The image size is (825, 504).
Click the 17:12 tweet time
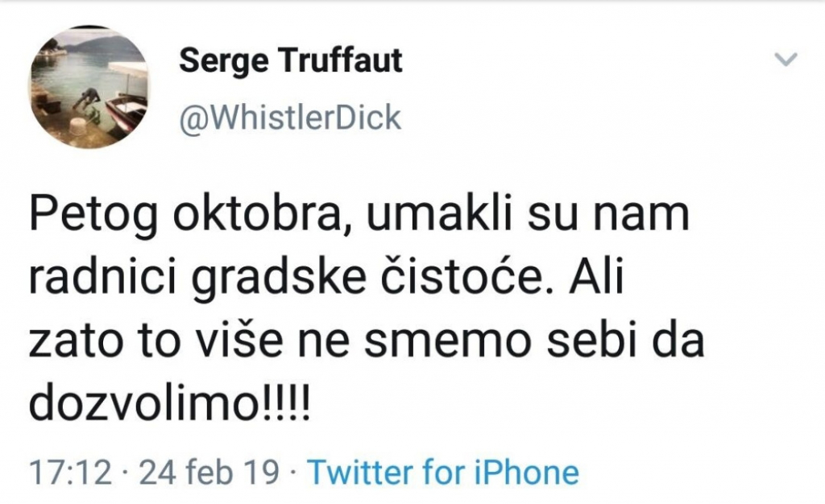(x=69, y=472)
